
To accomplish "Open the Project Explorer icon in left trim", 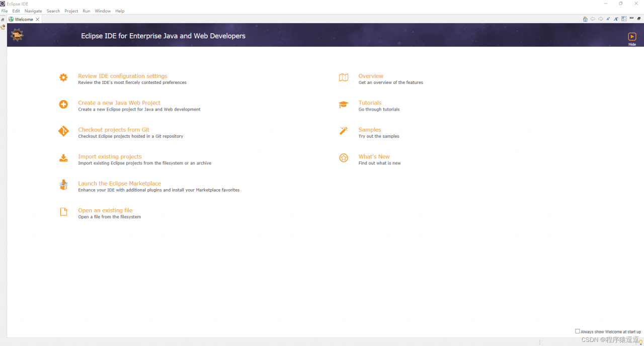I will point(3,27).
